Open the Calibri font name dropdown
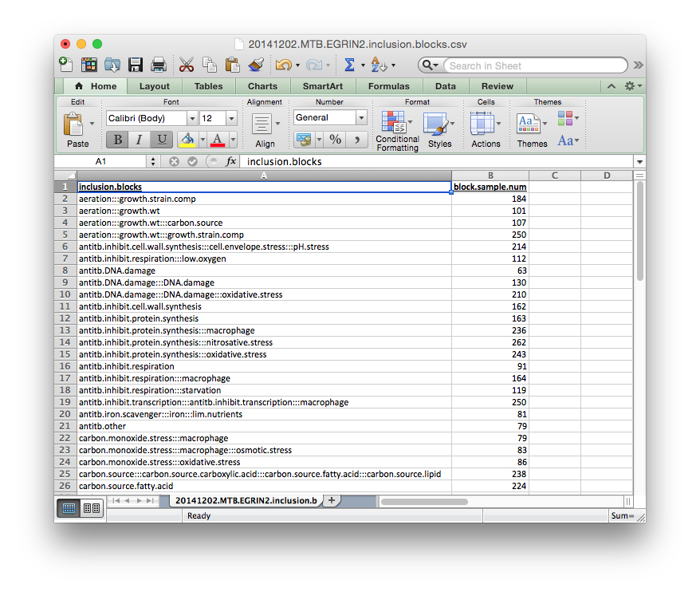Screen dimensions: 700x596 (191, 118)
